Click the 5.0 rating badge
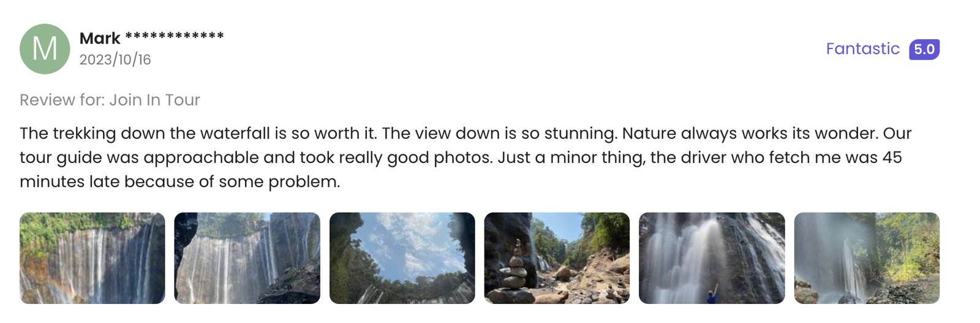The image size is (980, 323). coord(924,49)
